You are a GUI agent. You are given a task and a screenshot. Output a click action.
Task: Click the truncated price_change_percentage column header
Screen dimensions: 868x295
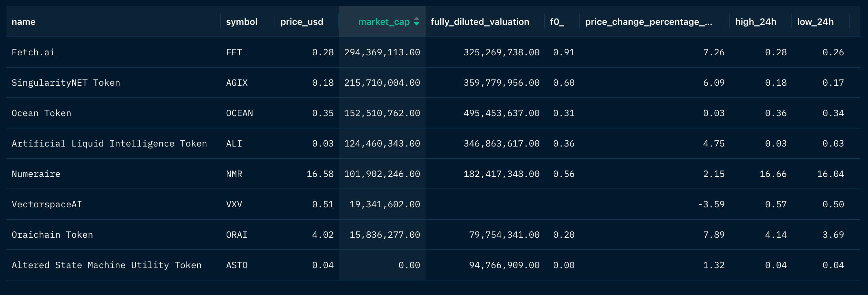648,22
